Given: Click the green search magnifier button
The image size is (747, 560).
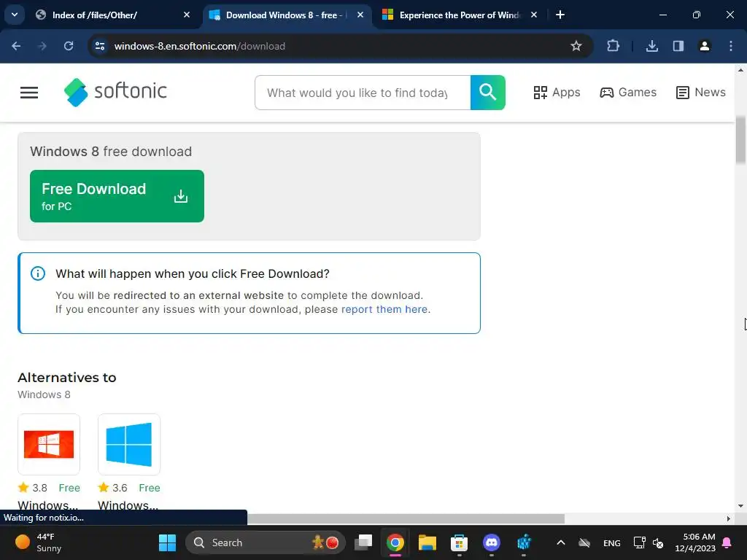Looking at the screenshot, I should coord(488,93).
